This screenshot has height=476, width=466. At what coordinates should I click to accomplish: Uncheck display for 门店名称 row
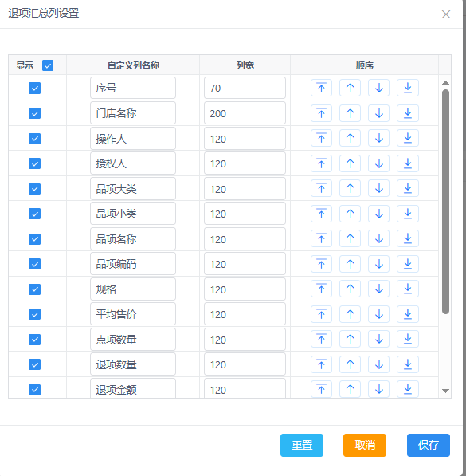tap(34, 113)
